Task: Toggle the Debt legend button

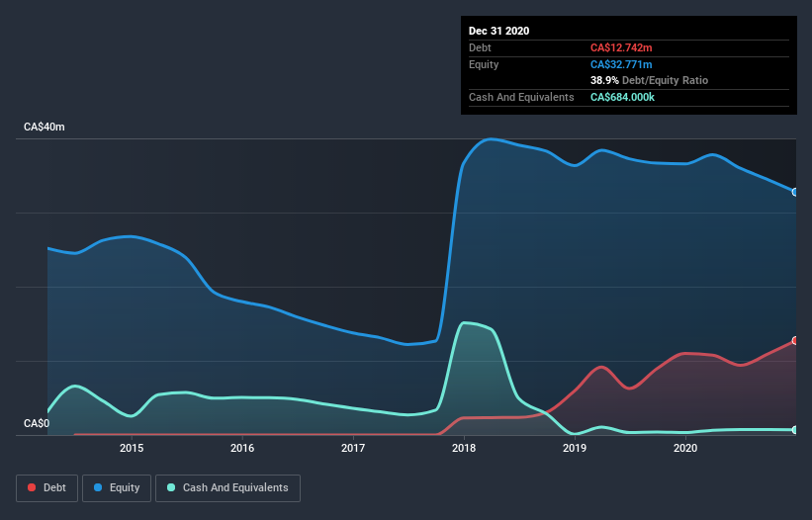Action: (x=46, y=488)
